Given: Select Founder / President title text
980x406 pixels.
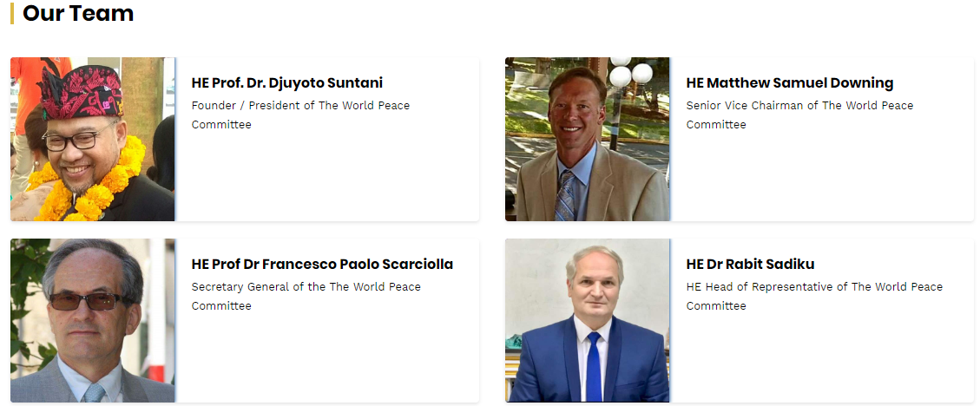Looking at the screenshot, I should pyautogui.click(x=300, y=115).
